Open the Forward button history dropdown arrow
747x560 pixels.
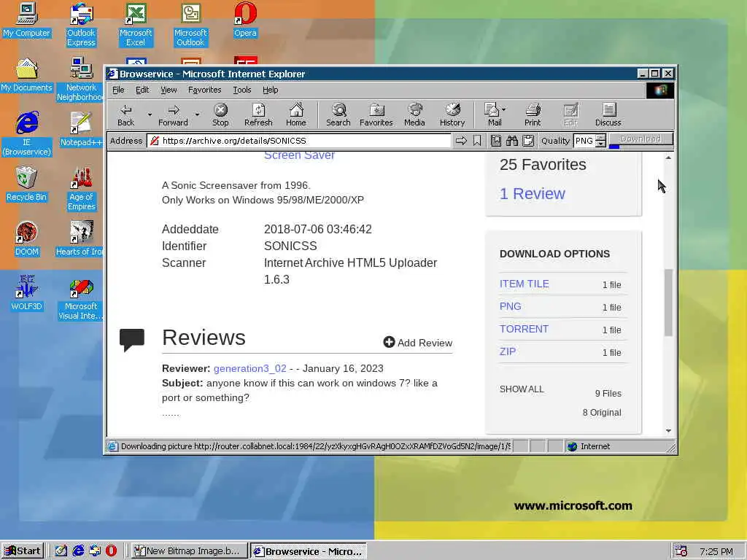click(x=197, y=114)
